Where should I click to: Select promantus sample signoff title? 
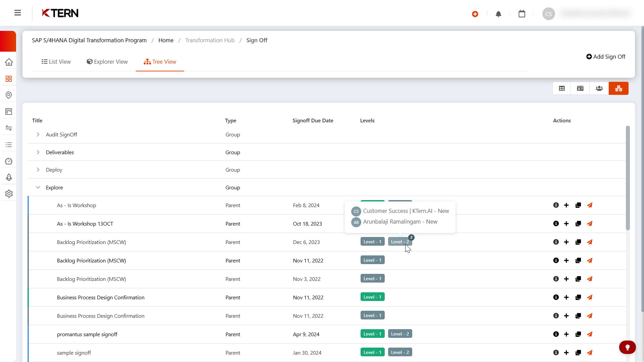pyautogui.click(x=87, y=334)
